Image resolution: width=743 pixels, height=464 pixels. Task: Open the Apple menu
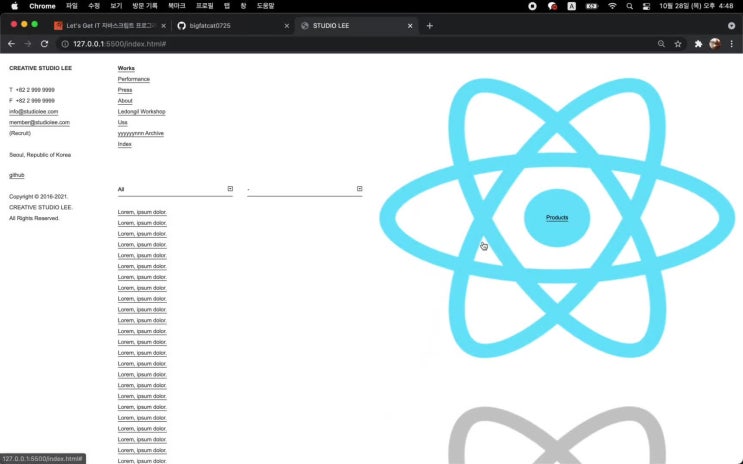tap(15, 6)
